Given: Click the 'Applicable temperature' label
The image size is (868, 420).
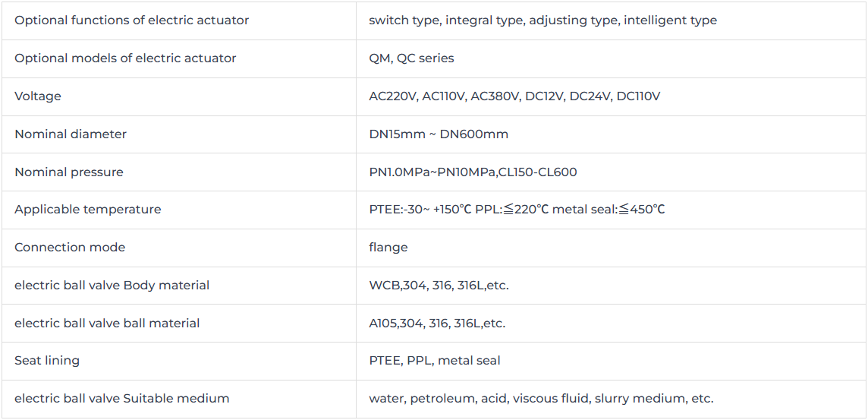Looking at the screenshot, I should (87, 210).
